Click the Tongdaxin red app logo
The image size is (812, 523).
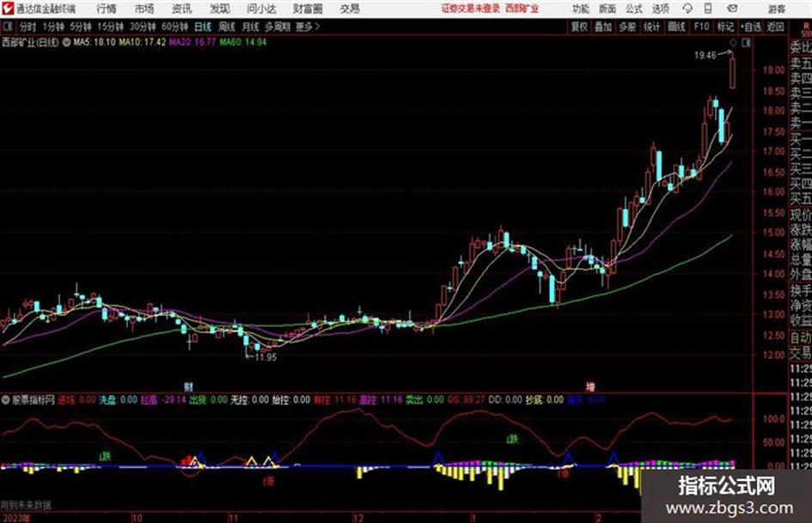point(8,9)
